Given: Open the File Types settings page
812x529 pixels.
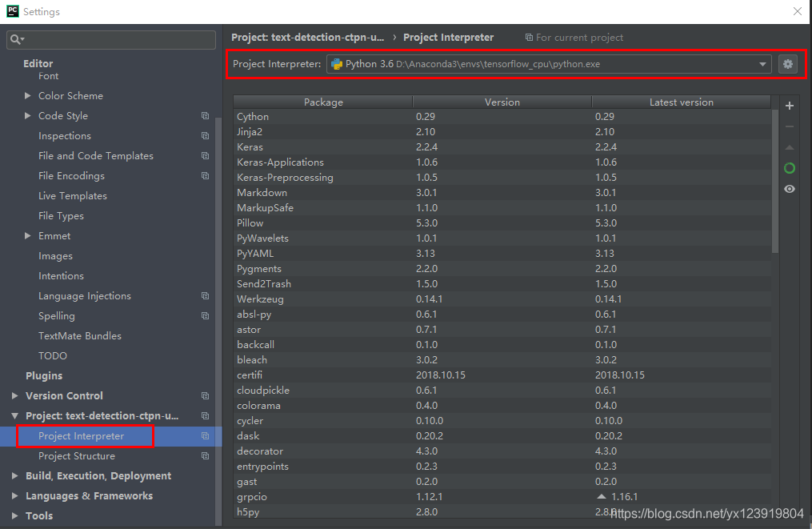Looking at the screenshot, I should pos(61,215).
